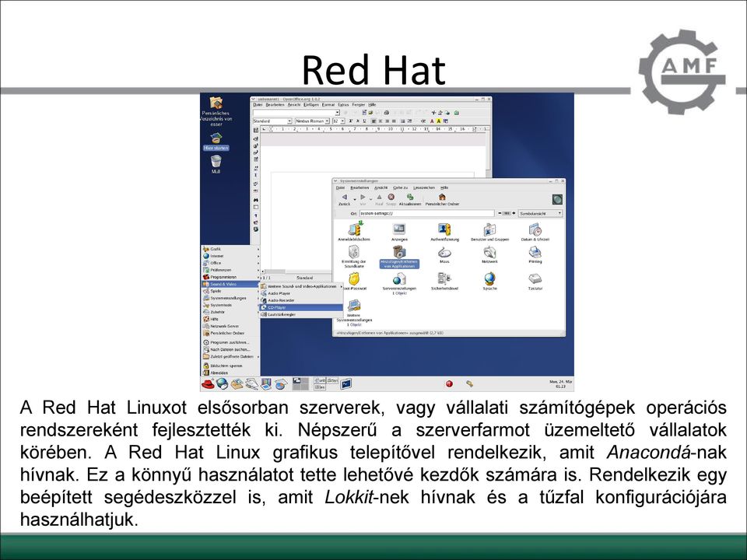Open the Servereinstellungen folder icon
Image resolution: width=747 pixels, height=560 pixels.
tap(399, 278)
